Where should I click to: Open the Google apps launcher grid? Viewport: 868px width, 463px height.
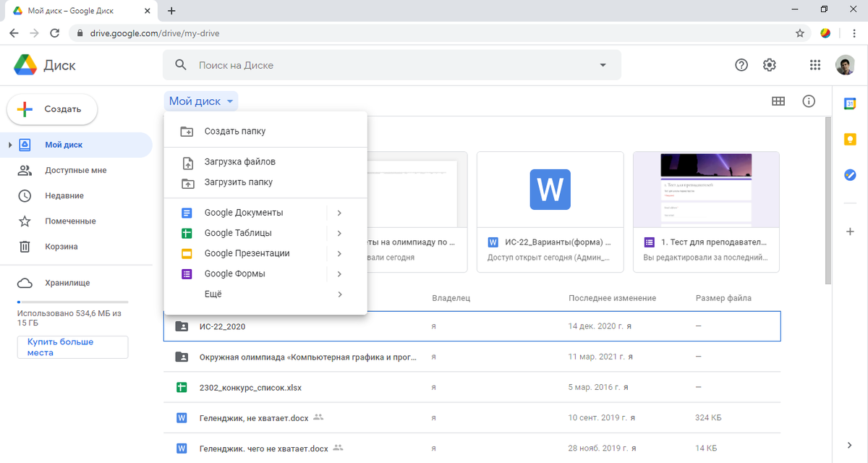(x=815, y=64)
